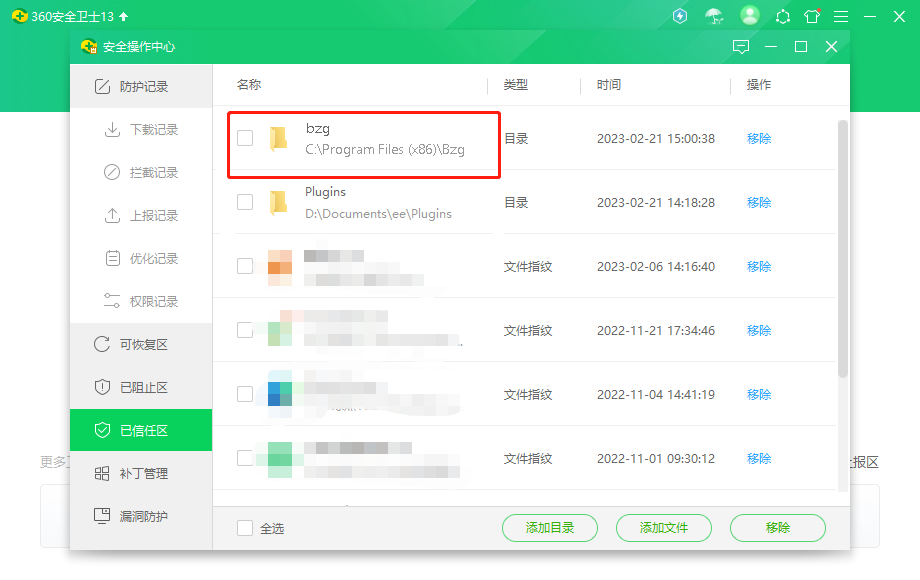
Task: Enable the 全选 select-all checkbox
Action: [245, 528]
